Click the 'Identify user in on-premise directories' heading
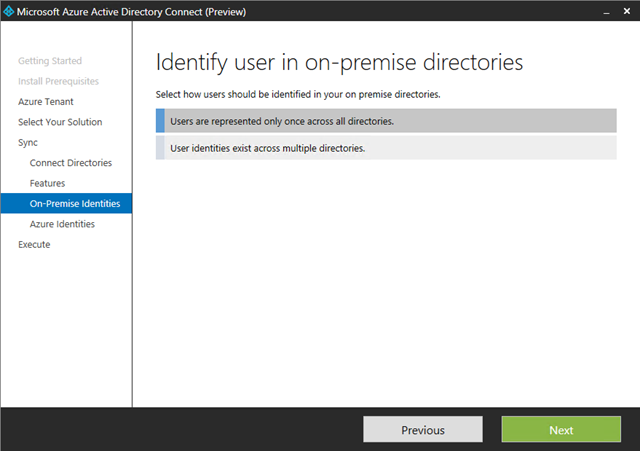 [x=339, y=63]
